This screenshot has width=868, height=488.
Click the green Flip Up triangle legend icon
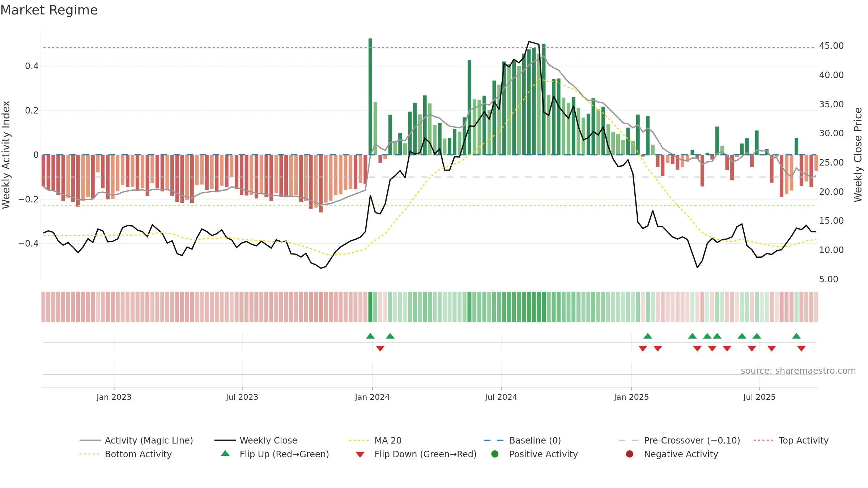[x=225, y=453]
